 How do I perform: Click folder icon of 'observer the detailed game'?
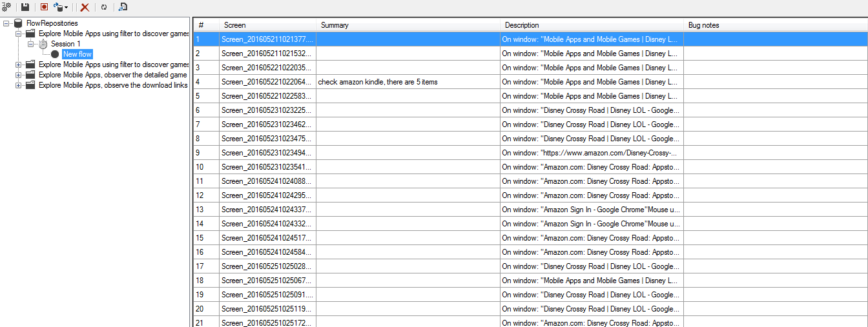coord(30,75)
